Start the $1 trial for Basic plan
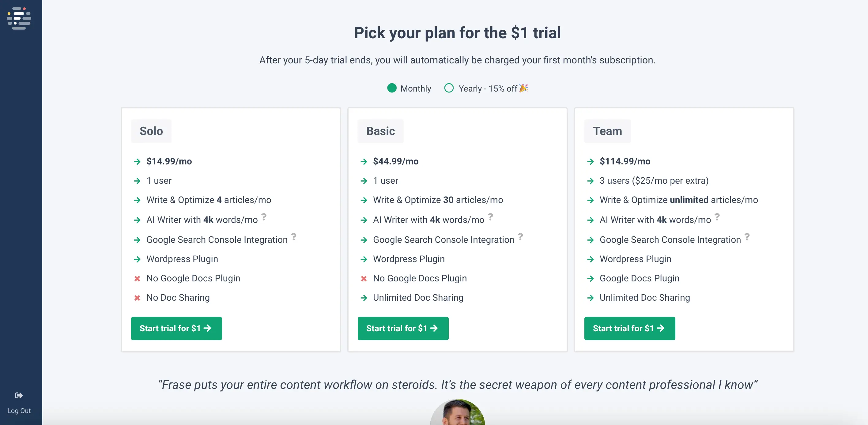 (403, 328)
